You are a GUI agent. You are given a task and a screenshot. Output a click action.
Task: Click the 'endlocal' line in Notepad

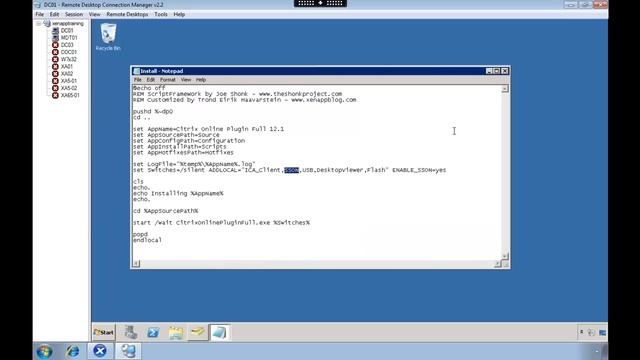click(x=147, y=240)
